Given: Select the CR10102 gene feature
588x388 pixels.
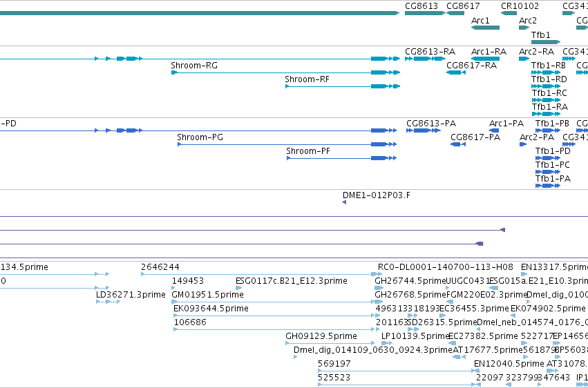Looking at the screenshot, I should point(509,13).
